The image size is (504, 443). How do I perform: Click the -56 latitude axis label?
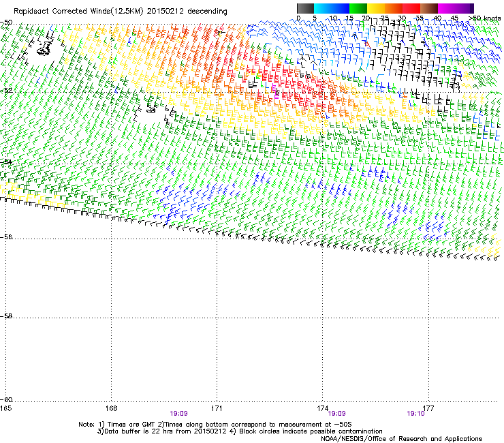(6, 237)
